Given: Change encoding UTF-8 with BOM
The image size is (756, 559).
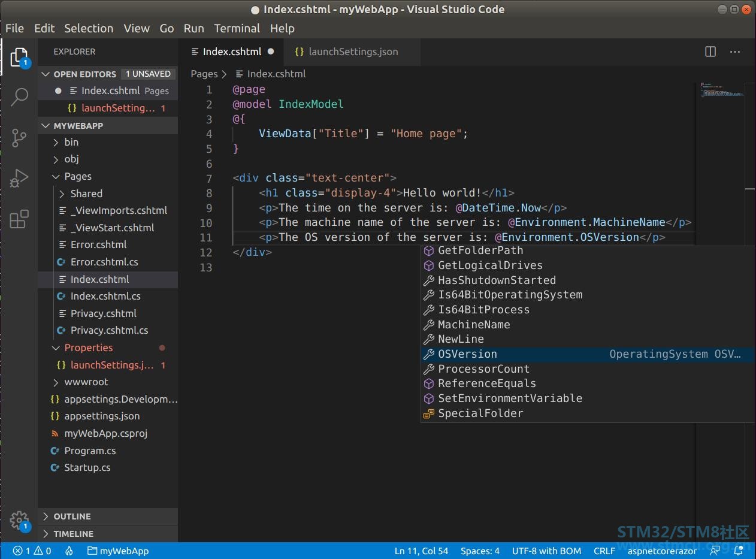Looking at the screenshot, I should (546, 551).
